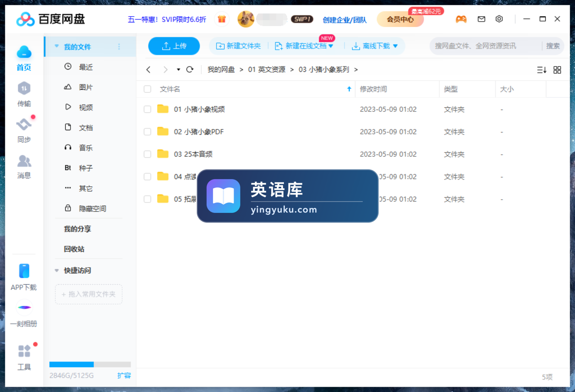Open the APP下载 phone icon

click(x=24, y=271)
